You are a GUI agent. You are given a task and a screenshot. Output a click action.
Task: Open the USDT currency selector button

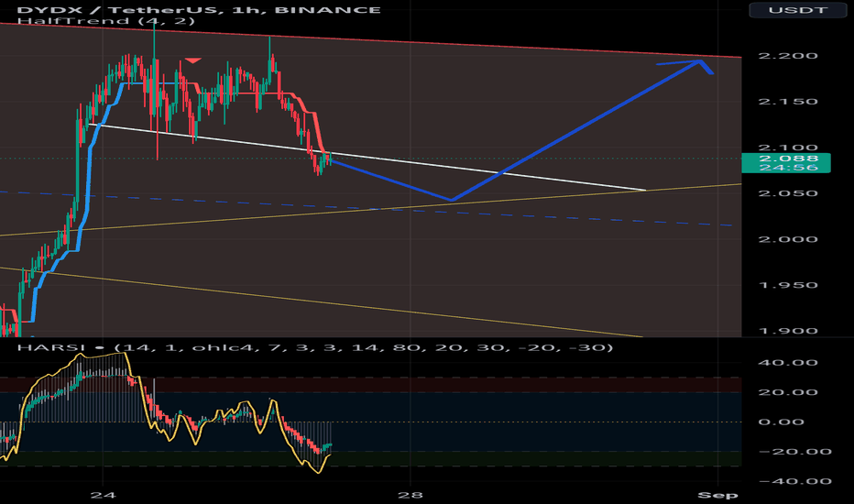(x=798, y=10)
